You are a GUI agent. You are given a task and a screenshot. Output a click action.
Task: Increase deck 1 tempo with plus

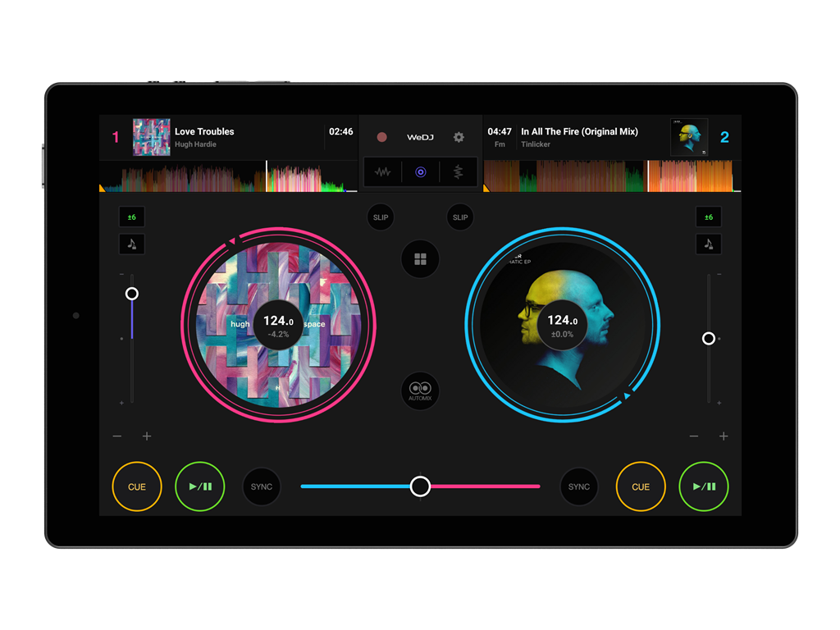[x=147, y=436]
